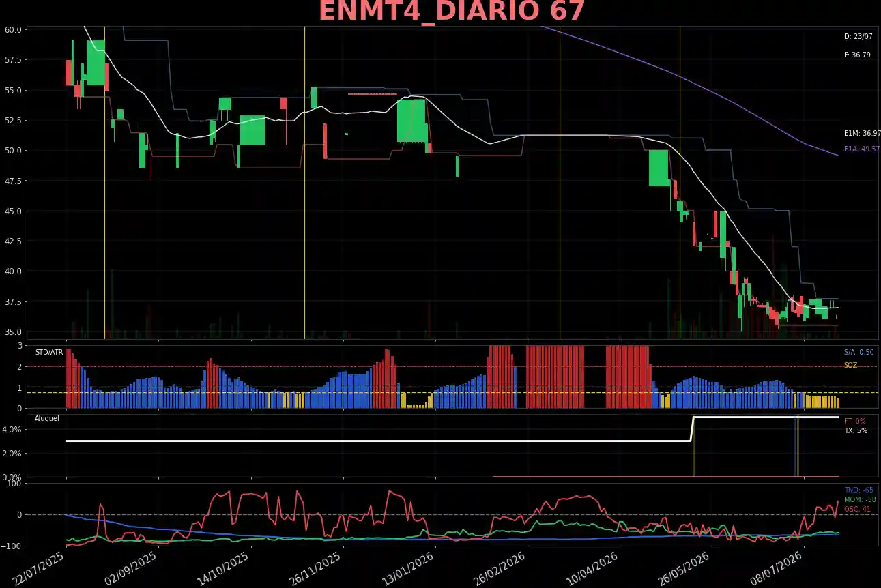Click the 14/10/2025 date axis label
Viewport: 881px width, 588px height.
pyautogui.click(x=222, y=568)
